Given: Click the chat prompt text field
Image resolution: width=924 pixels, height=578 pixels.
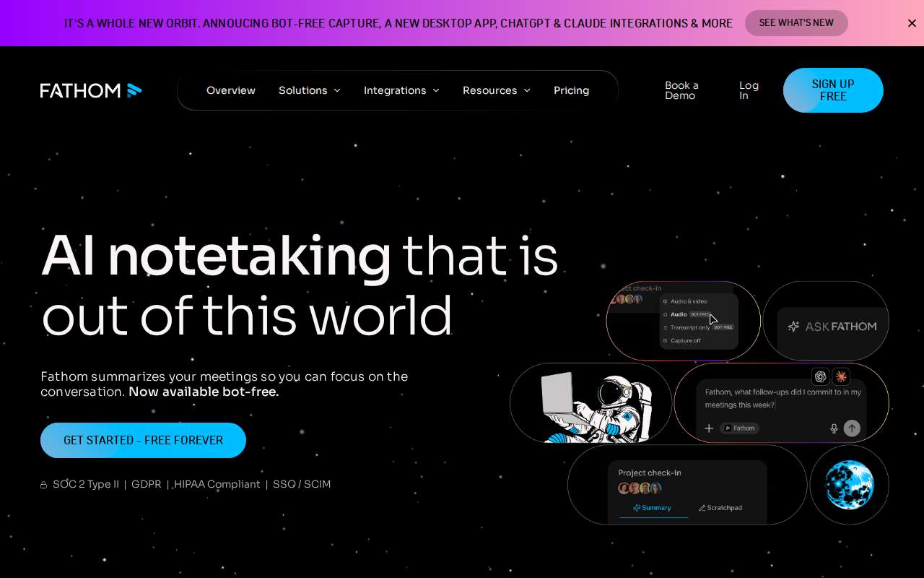Looking at the screenshot, I should click(x=783, y=398).
